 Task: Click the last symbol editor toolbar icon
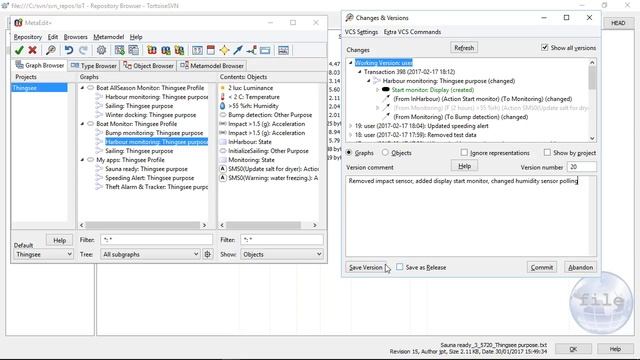tap(283, 50)
